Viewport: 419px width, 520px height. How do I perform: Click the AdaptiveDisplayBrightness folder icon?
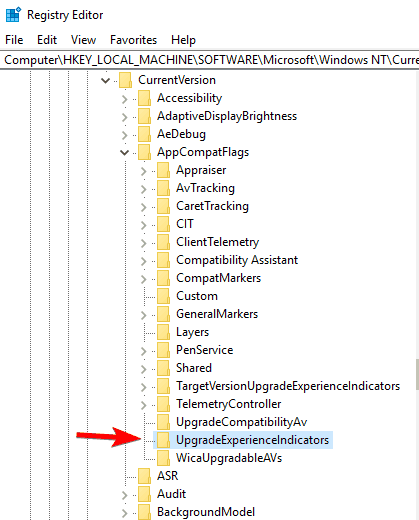(144, 116)
